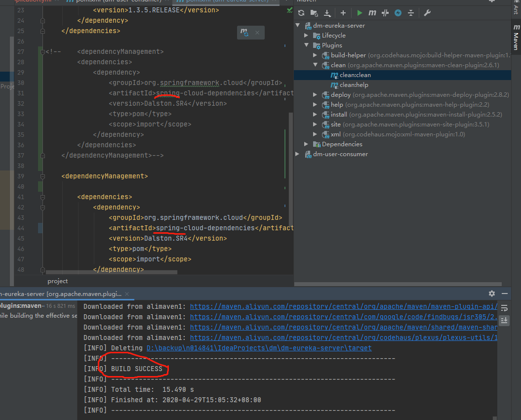This screenshot has width=521, height=420.
Task: Click the clean:help goal gear icon
Action: (x=334, y=85)
